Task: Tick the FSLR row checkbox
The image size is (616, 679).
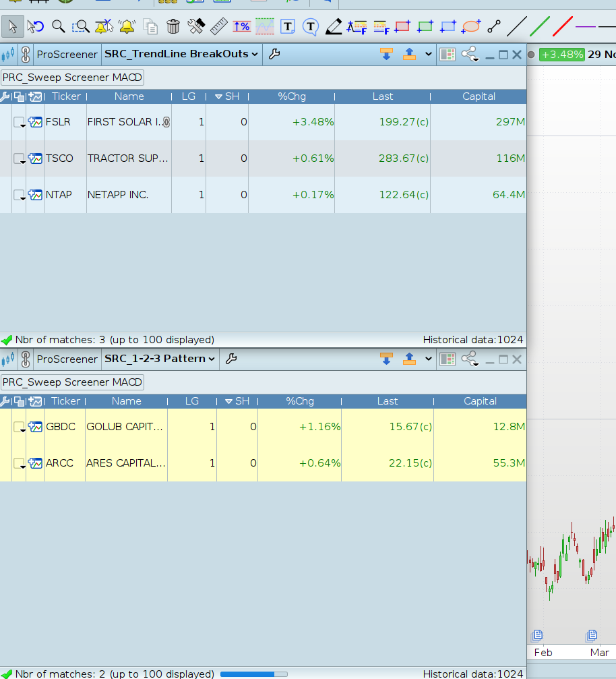Action: click(x=19, y=122)
